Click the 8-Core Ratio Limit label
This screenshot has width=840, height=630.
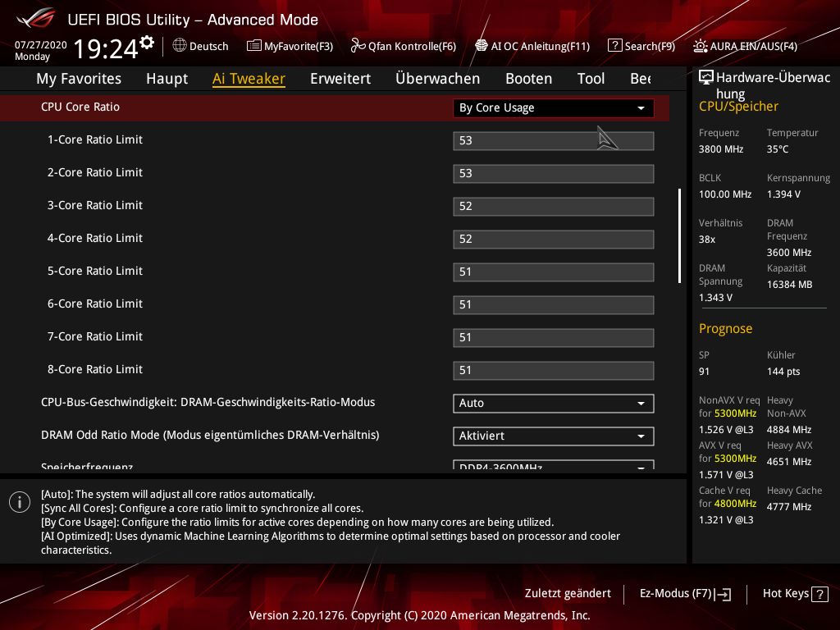(95, 370)
